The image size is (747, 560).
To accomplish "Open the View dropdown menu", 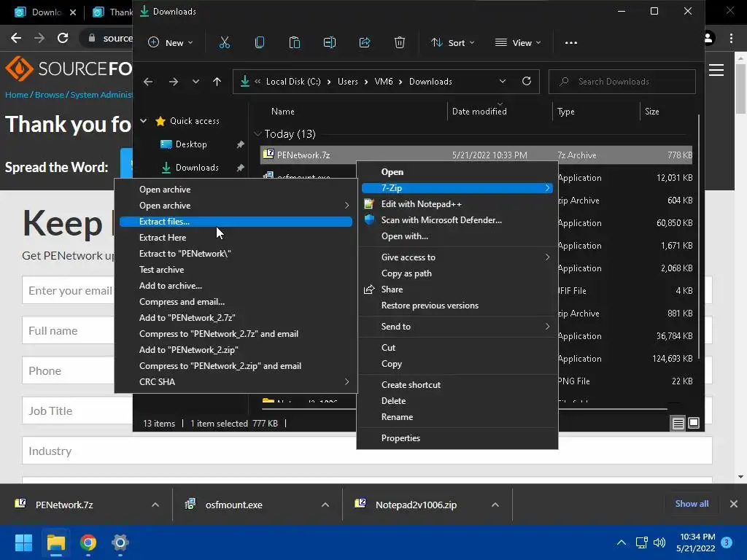I will pos(518,42).
